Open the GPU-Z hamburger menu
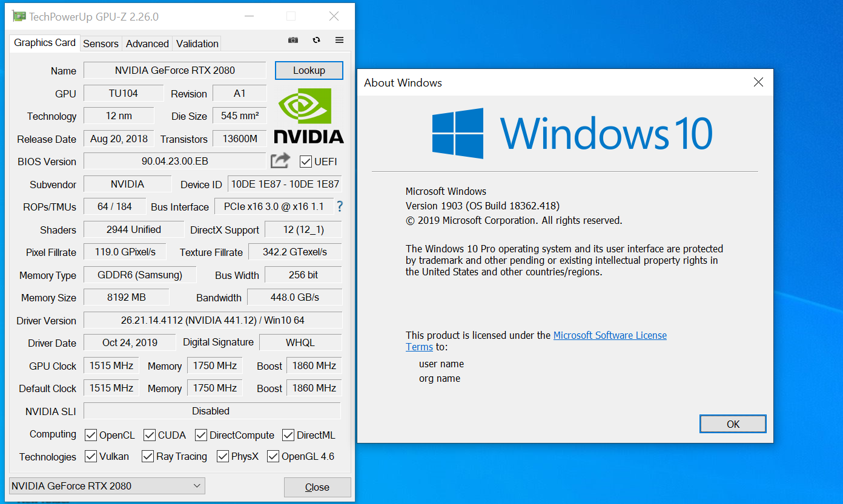Image resolution: width=843 pixels, height=504 pixels. point(339,40)
